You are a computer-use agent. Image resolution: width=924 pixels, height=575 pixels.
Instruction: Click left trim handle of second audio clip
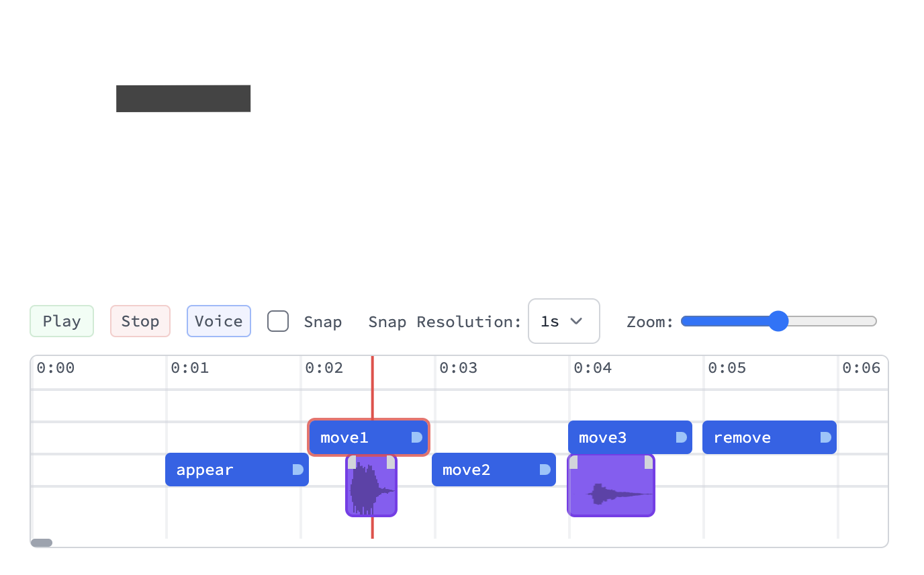coord(573,462)
